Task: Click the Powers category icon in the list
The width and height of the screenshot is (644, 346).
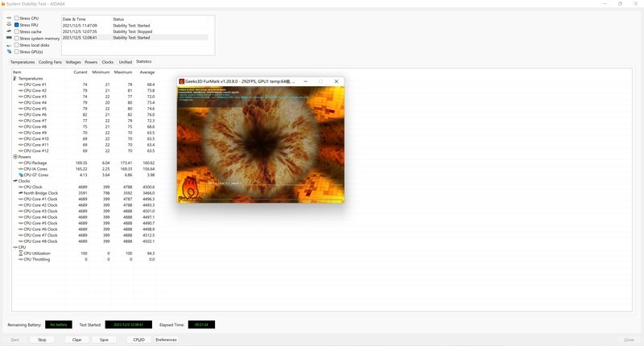Action: [x=15, y=157]
